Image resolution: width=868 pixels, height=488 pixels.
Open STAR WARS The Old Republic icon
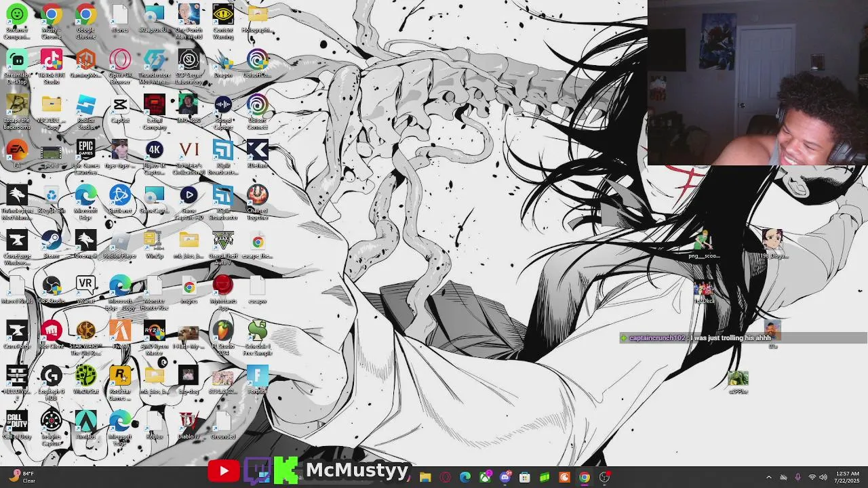85,338
